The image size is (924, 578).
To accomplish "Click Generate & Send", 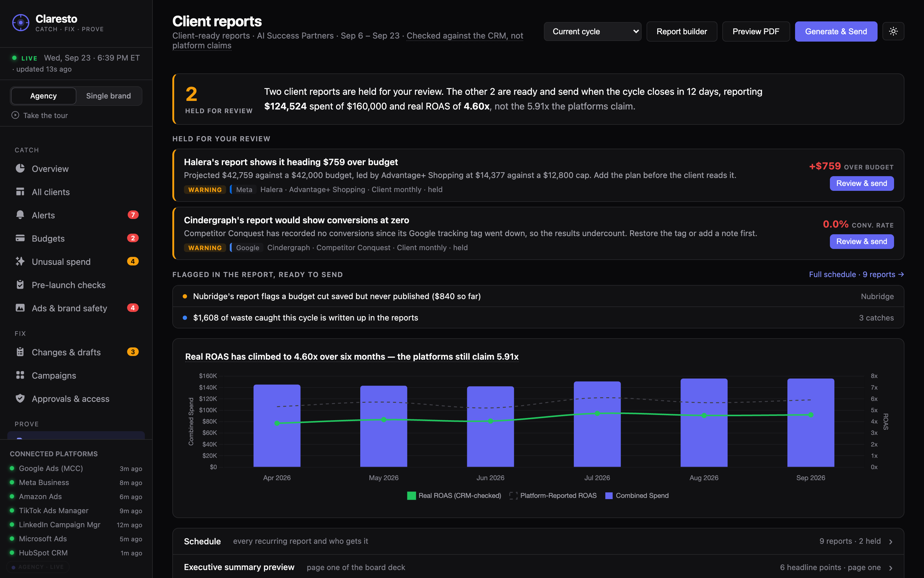I will point(836,31).
